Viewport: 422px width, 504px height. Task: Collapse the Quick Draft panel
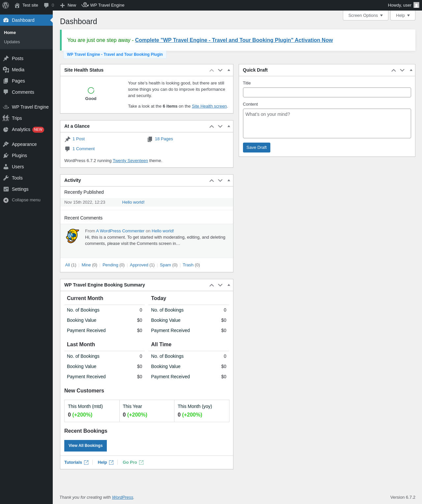click(411, 70)
